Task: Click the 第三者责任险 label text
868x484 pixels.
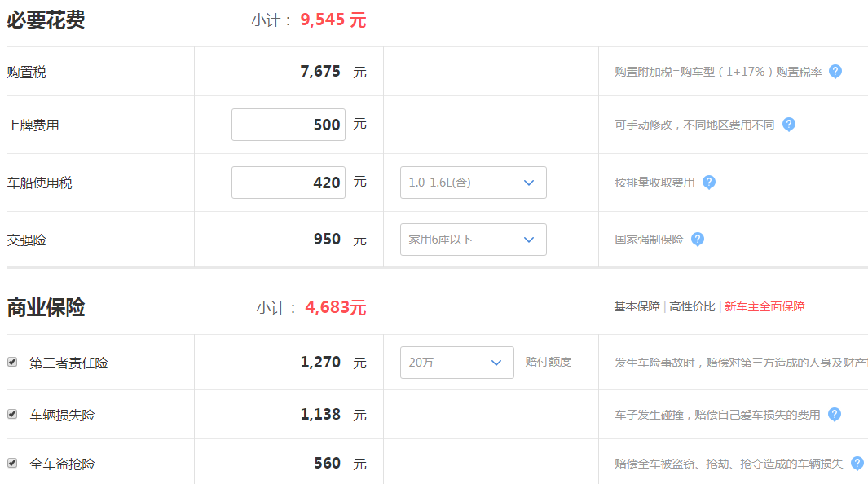Action: coord(68,363)
